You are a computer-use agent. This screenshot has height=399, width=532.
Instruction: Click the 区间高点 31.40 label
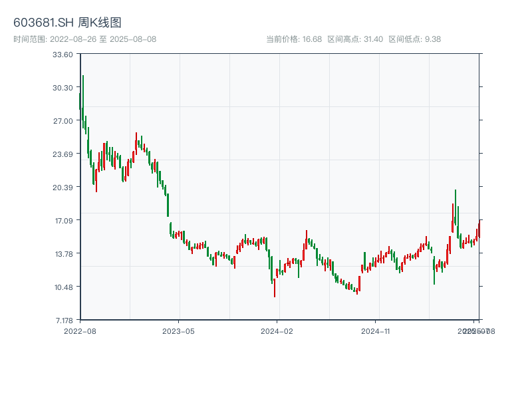tap(355, 39)
